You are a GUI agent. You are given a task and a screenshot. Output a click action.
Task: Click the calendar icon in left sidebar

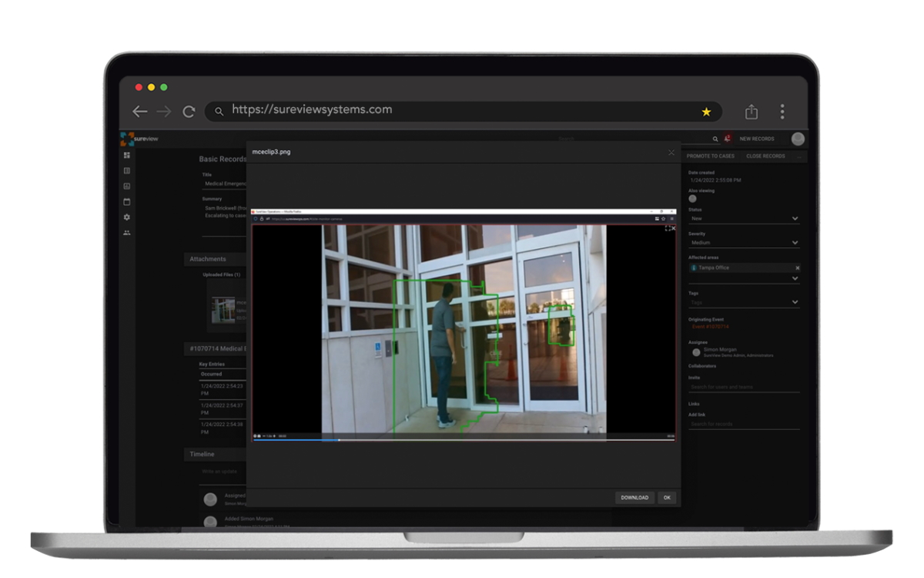point(127,202)
